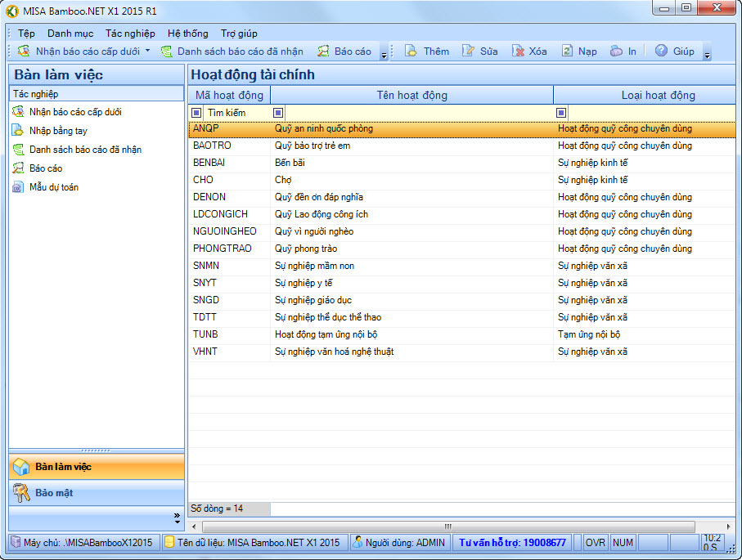Open filter operator for Loại hoạt động column
Image resolution: width=742 pixels, height=560 pixels.
(x=561, y=113)
